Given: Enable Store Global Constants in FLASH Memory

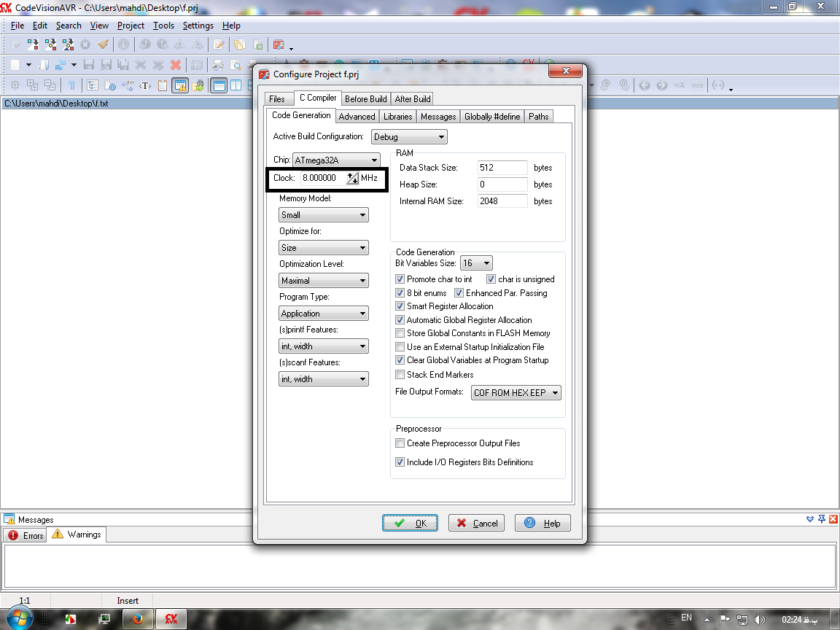Looking at the screenshot, I should pyautogui.click(x=400, y=333).
